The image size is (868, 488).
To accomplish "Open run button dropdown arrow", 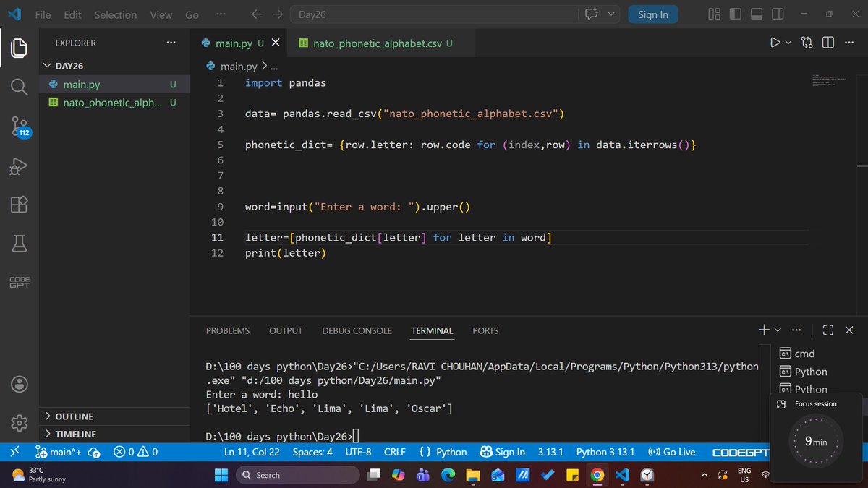I will 788,43.
